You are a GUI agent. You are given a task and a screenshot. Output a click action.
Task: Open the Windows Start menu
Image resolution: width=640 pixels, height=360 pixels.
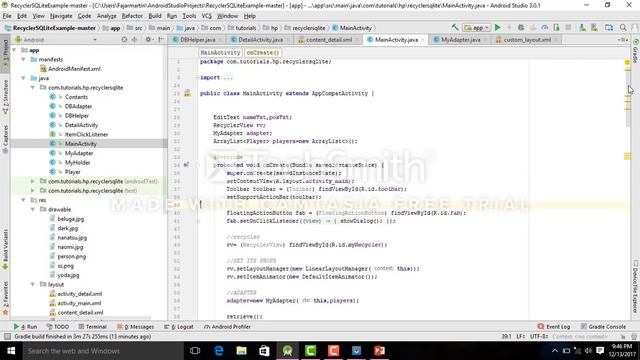click(x=11, y=351)
